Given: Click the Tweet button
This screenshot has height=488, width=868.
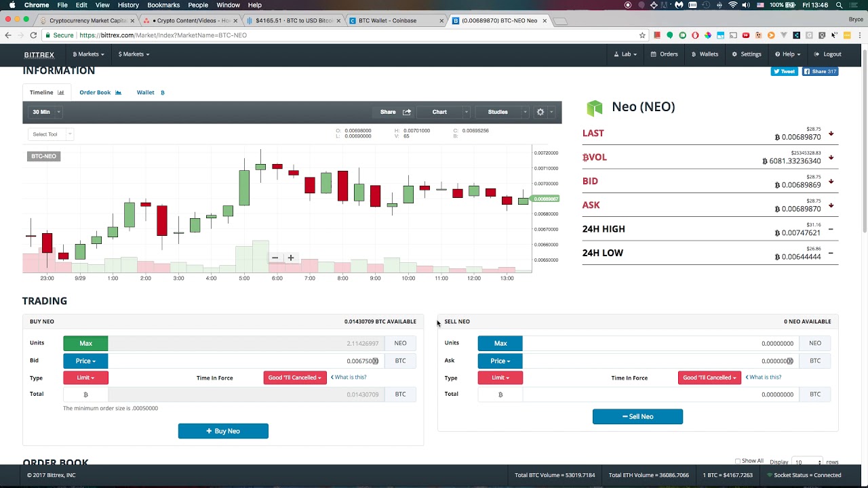Looking at the screenshot, I should [x=785, y=71].
